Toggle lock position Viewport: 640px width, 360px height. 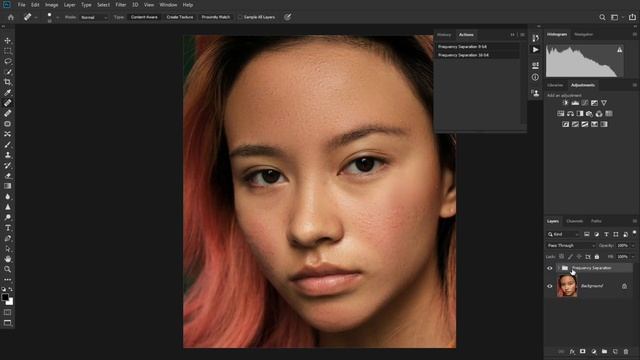point(579,257)
